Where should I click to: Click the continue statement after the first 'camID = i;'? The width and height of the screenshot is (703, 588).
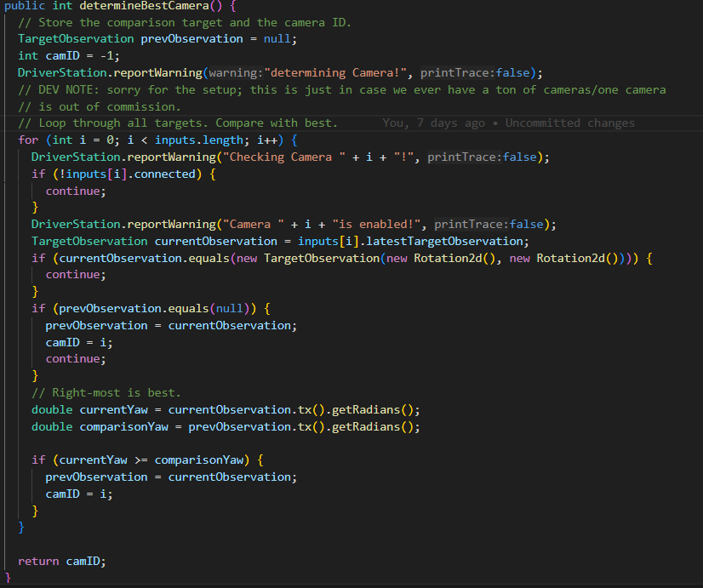[x=76, y=358]
